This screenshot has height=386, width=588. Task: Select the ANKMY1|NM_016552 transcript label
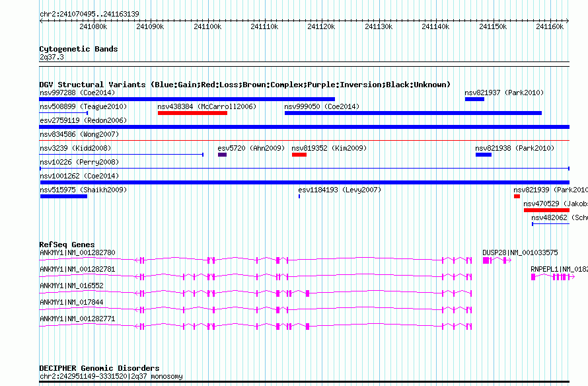[71, 286]
